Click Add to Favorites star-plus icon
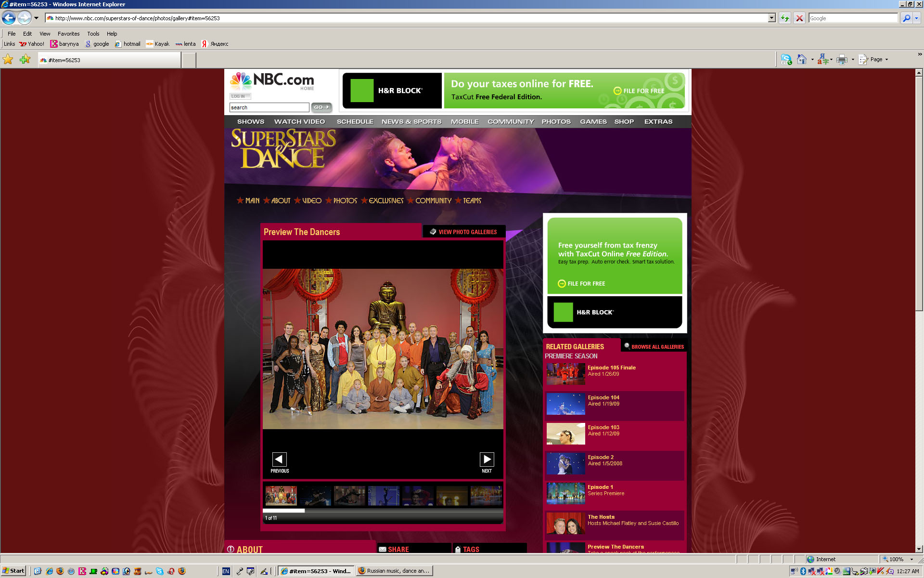The image size is (924, 578). (x=25, y=60)
